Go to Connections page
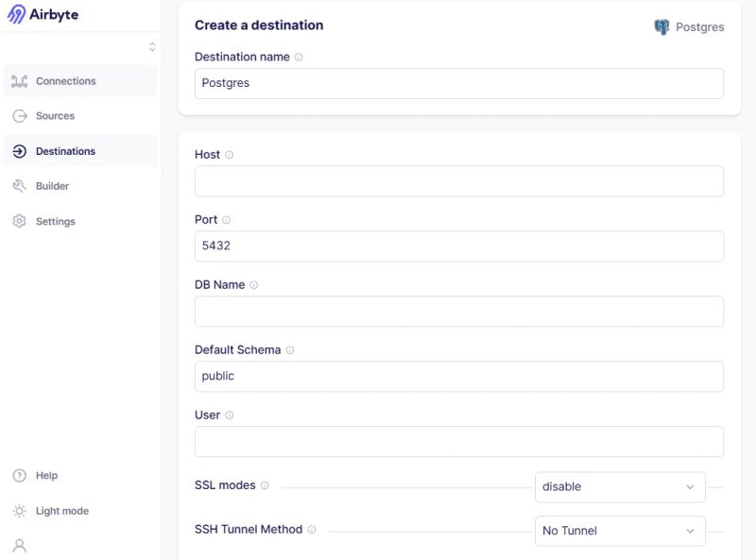Viewport: 756px width, 560px height. click(x=80, y=81)
